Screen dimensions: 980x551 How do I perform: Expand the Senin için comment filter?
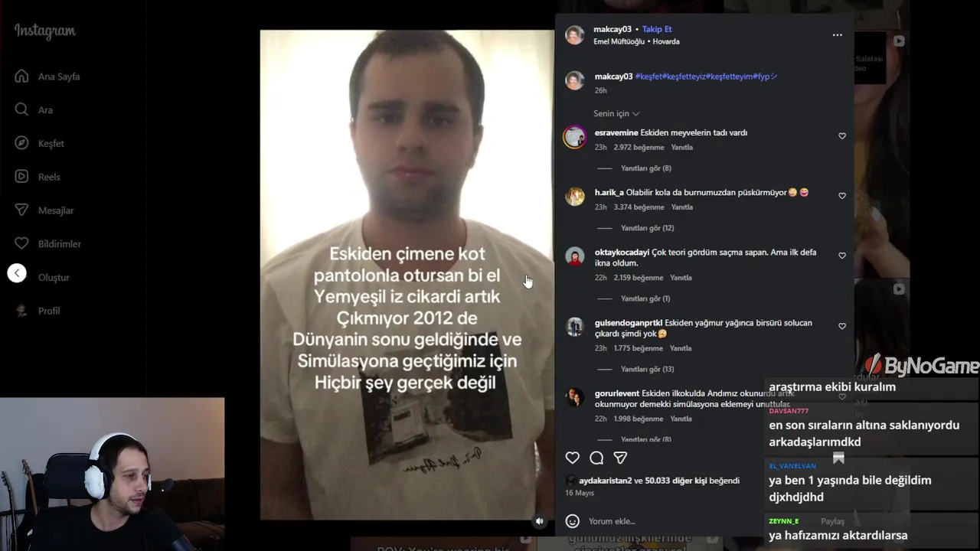pyautogui.click(x=616, y=113)
